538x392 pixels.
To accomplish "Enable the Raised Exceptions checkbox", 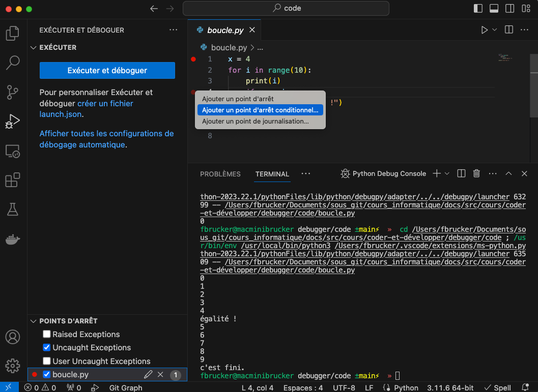I will click(46, 334).
